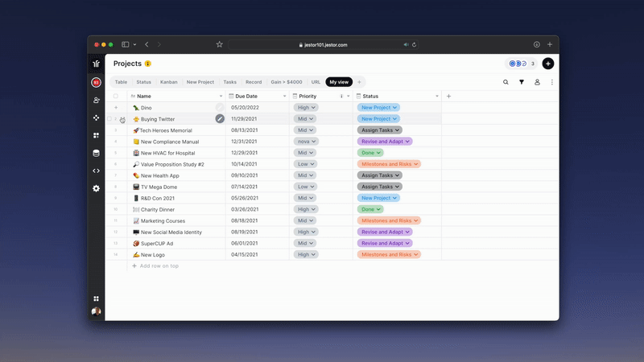Screen dimensions: 644x362
Task: Go back in the browser
Action: 147,44
